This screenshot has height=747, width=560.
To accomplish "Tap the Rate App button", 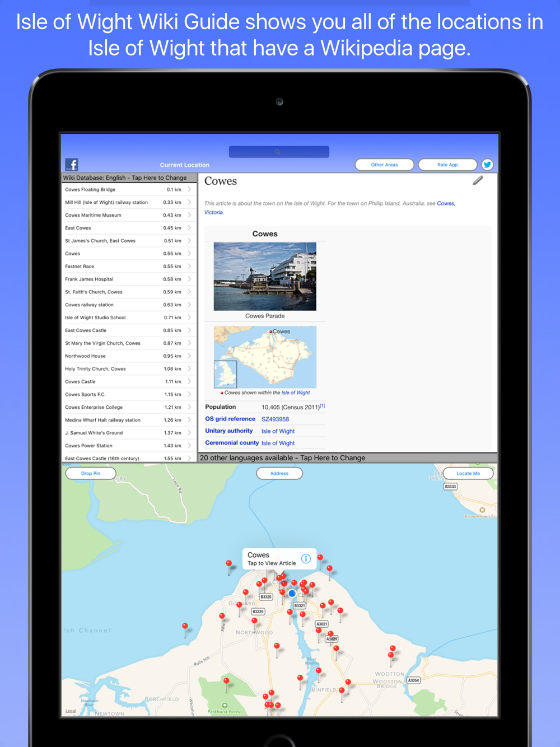I will tap(447, 165).
